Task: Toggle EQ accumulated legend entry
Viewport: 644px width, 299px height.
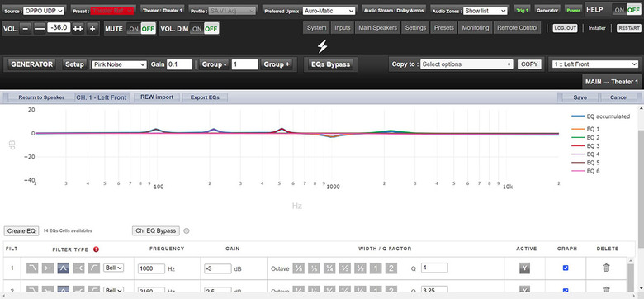Action: tap(600, 116)
